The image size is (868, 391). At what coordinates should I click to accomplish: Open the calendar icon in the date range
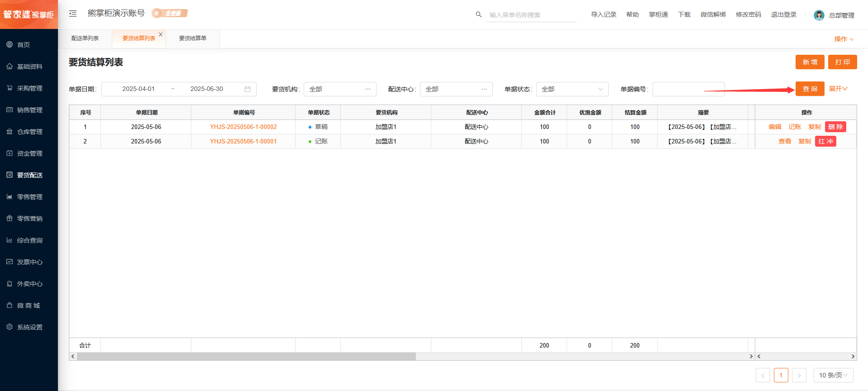click(248, 89)
